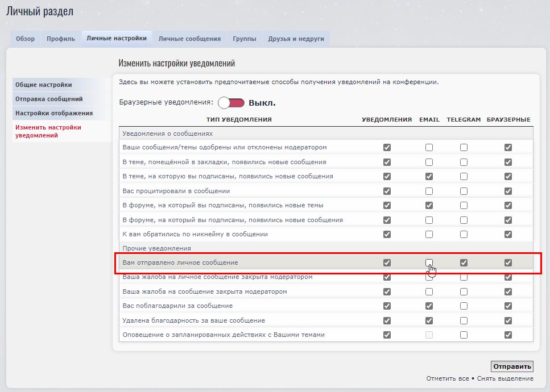
Task: Click the Снять выделение link
Action: click(x=505, y=379)
